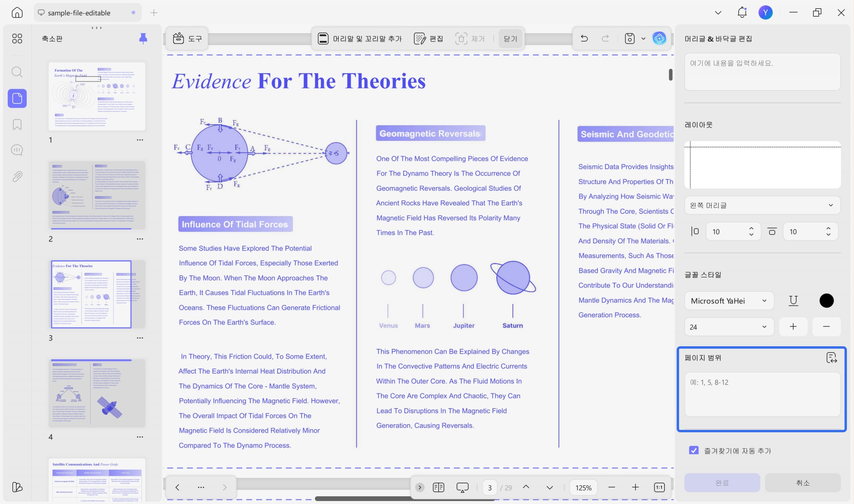Zoom in with plus button
The height and width of the screenshot is (504, 854).
point(635,487)
